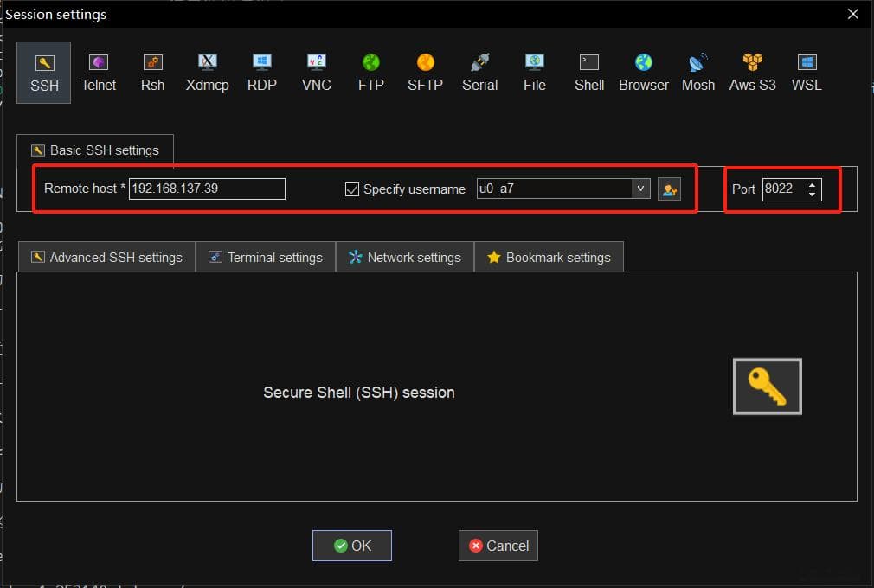Click the Secure Shell (SSH) session text
The width and height of the screenshot is (874, 588).
click(x=359, y=393)
